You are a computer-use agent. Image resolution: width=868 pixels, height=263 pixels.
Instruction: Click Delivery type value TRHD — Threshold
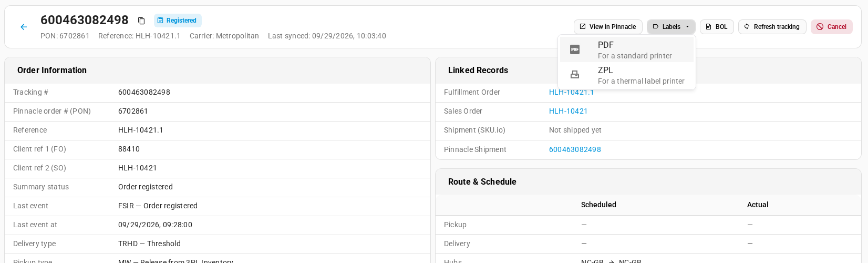click(149, 244)
